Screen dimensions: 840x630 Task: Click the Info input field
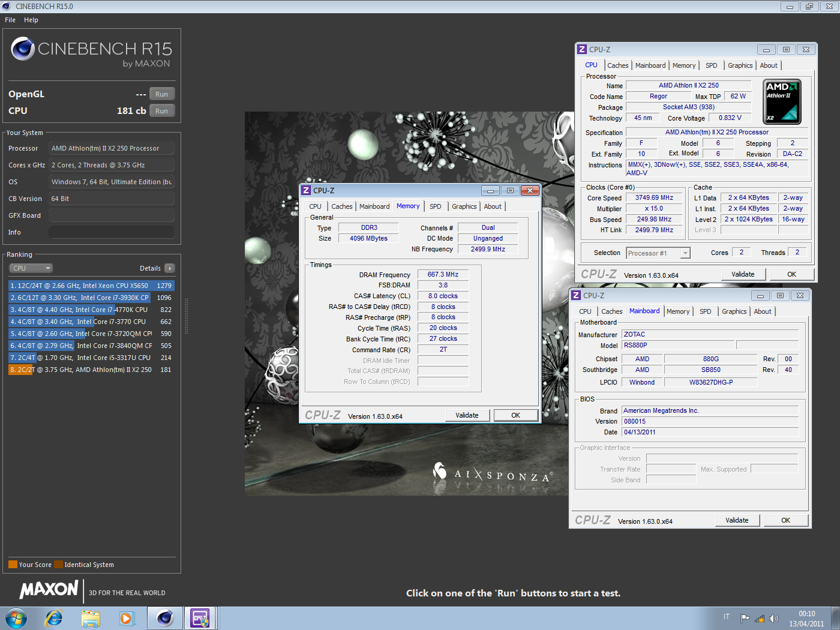click(x=112, y=232)
